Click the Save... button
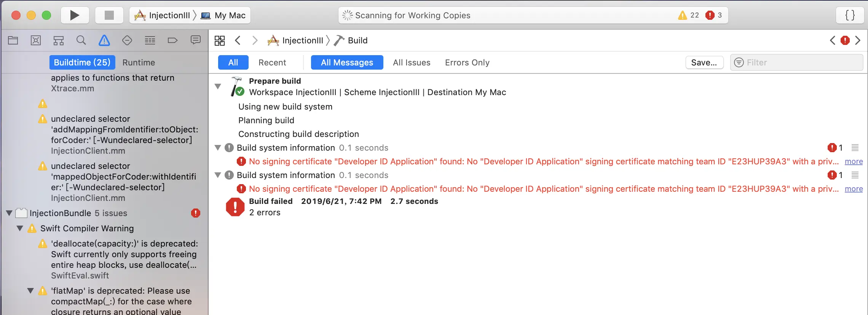 (704, 62)
